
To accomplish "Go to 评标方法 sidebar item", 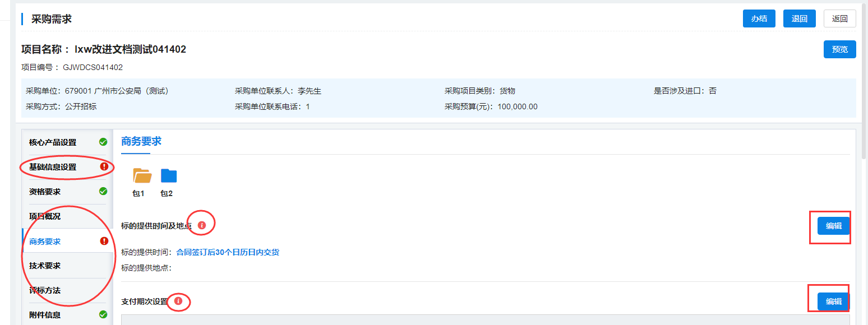I will click(45, 290).
